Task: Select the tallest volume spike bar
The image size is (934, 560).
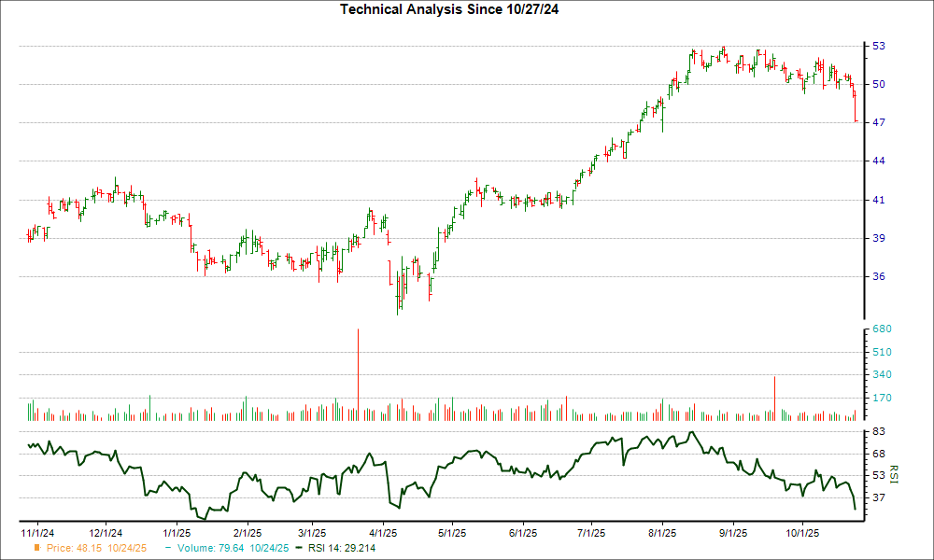Action: [x=358, y=373]
